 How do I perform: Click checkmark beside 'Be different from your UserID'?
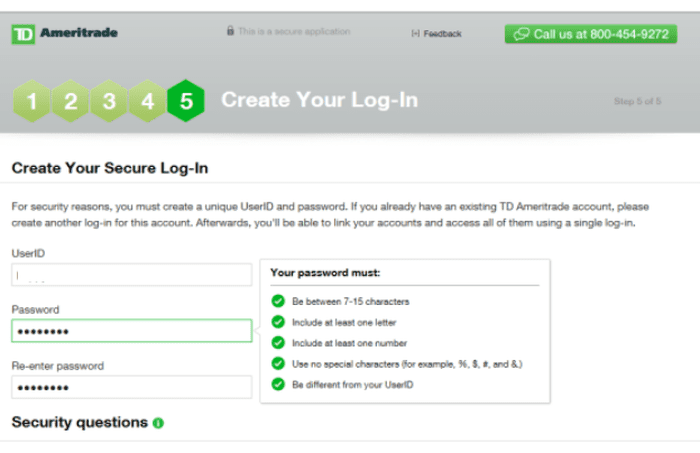coord(278,384)
